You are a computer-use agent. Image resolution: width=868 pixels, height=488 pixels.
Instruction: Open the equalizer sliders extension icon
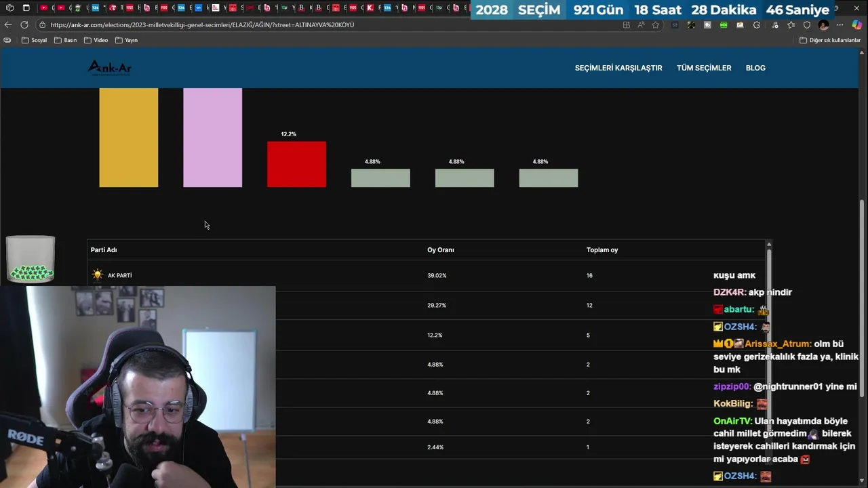(675, 25)
